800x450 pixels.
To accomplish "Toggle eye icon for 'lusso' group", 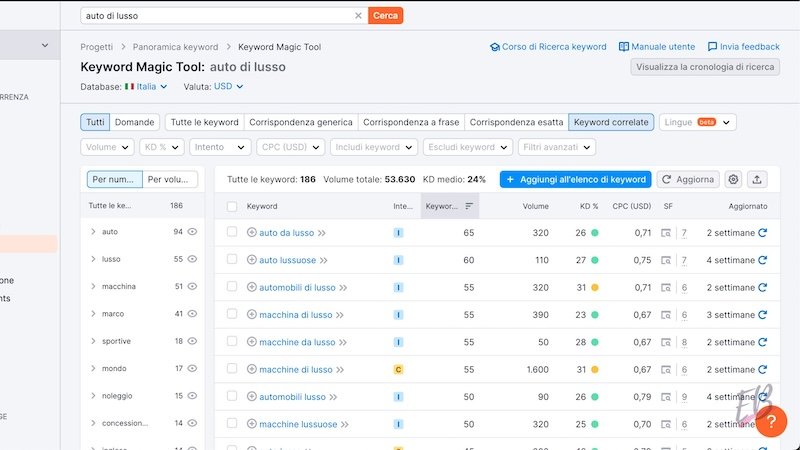I will click(192, 259).
